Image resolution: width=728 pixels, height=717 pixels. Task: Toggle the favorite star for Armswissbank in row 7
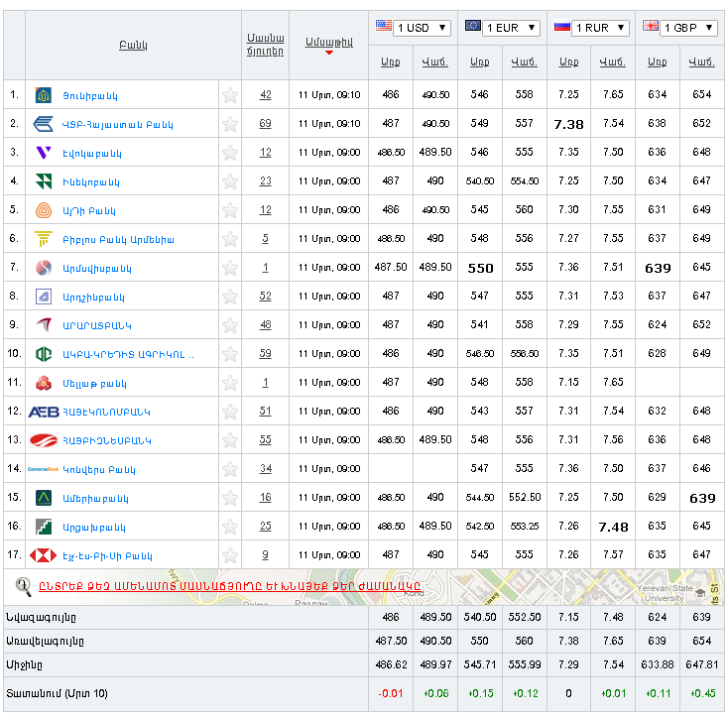pyautogui.click(x=230, y=268)
